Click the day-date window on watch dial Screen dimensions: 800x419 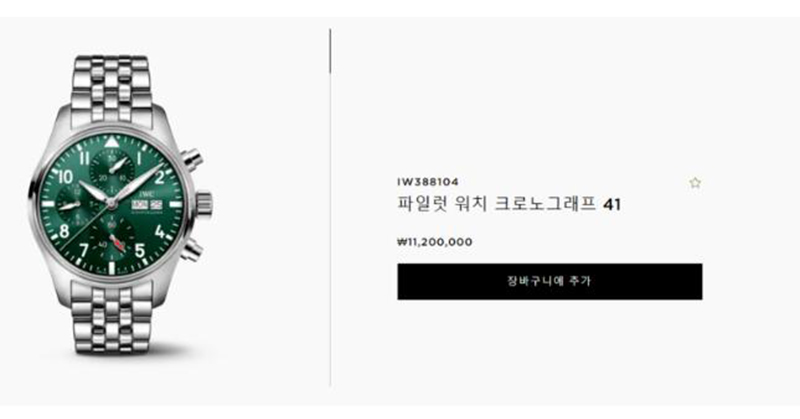[x=147, y=204]
